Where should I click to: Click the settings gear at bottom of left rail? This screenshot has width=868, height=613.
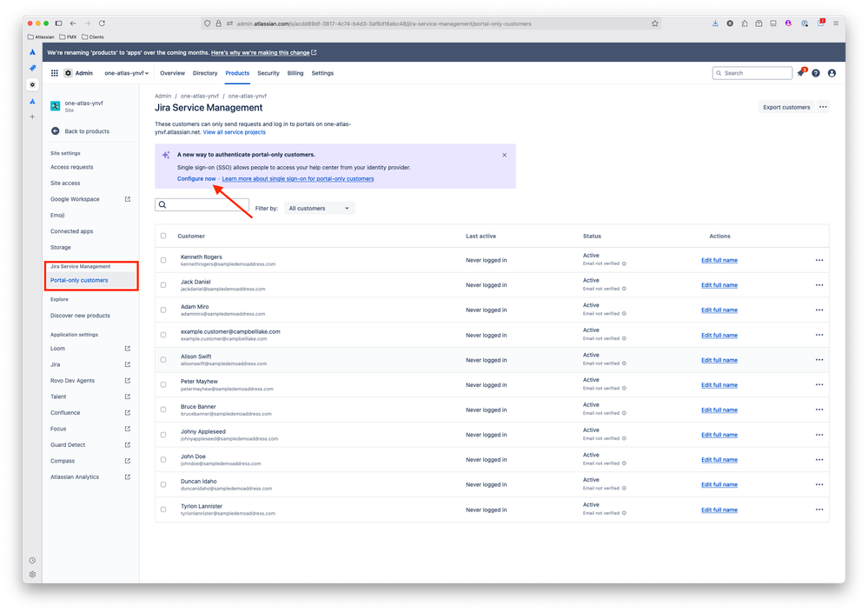tap(32, 574)
